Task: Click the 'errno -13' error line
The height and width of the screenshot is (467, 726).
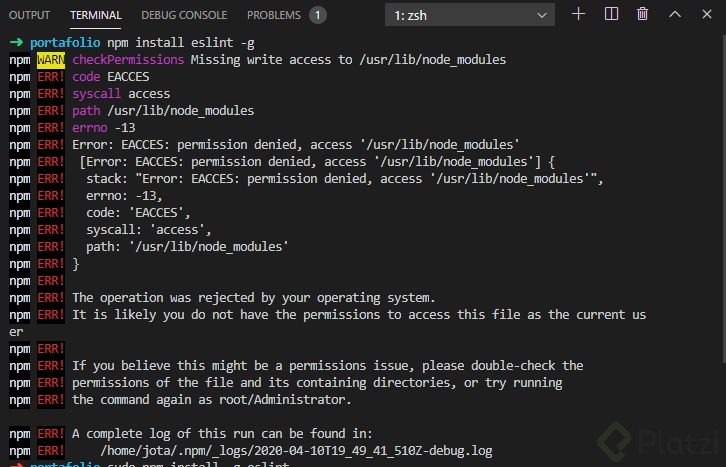Action: [105, 128]
